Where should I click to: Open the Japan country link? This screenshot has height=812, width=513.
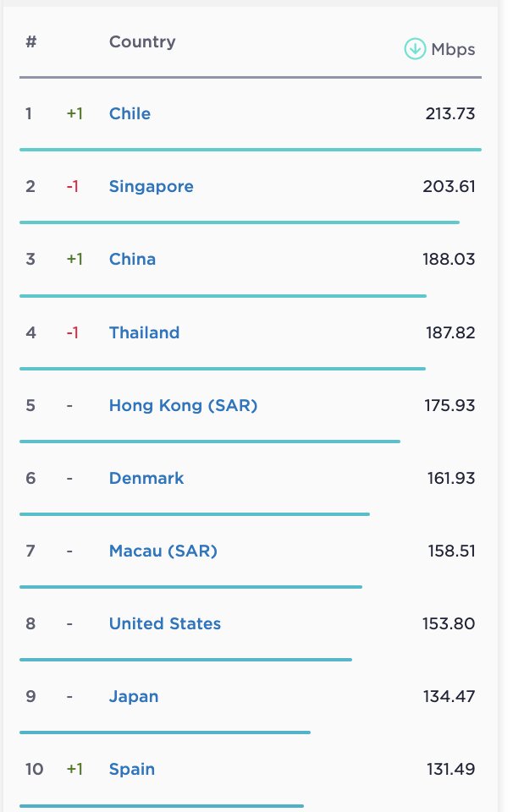click(x=133, y=696)
